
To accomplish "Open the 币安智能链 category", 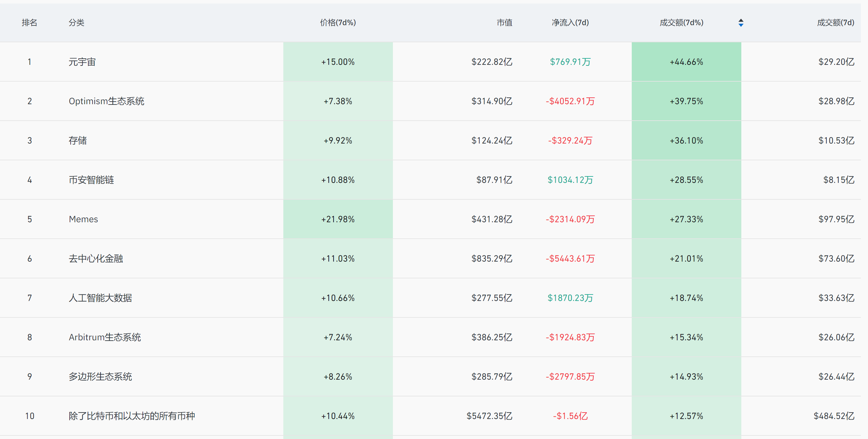I will tap(91, 180).
